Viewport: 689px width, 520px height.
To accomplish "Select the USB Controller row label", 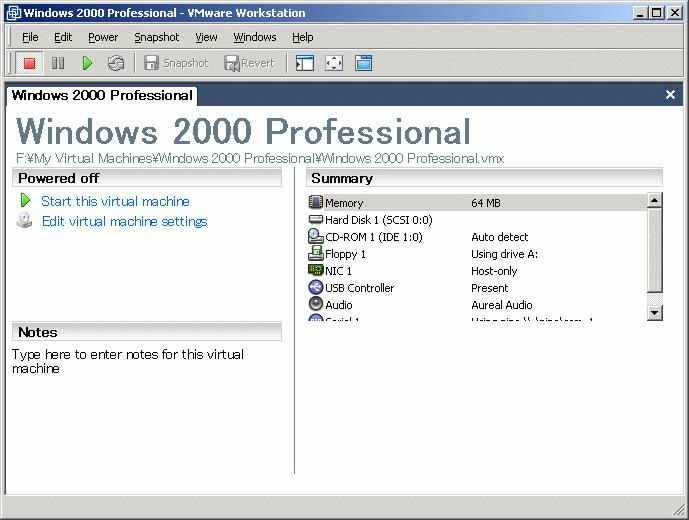I will click(359, 288).
